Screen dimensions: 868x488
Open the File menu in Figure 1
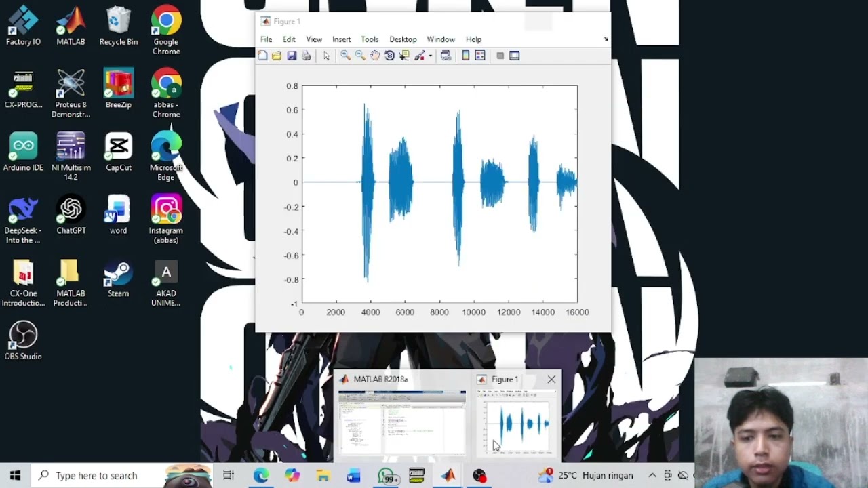(267, 39)
